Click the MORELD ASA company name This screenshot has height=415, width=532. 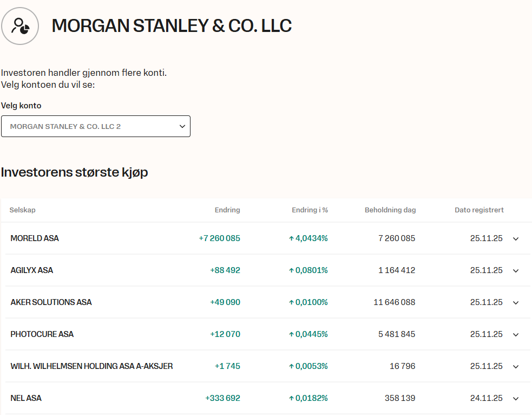[35, 238]
